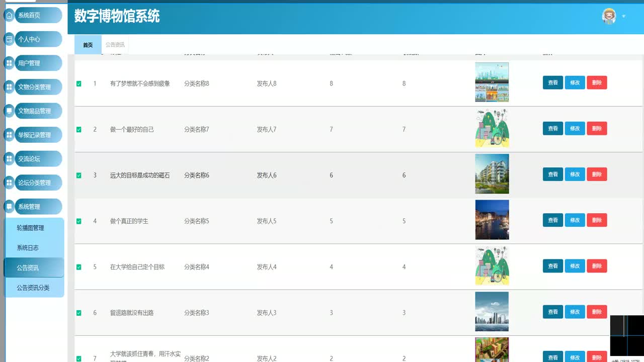Click 删除 for row 5
644x362 pixels.
coord(597,266)
